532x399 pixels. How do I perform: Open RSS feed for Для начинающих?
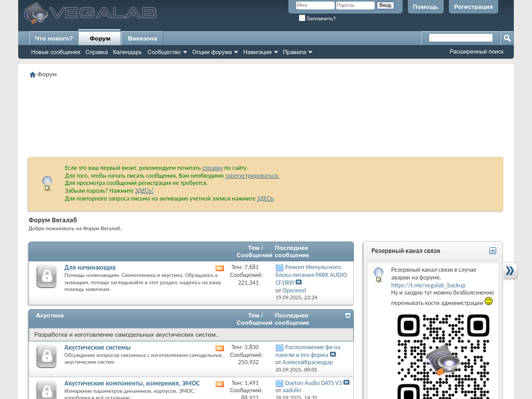[x=220, y=268]
